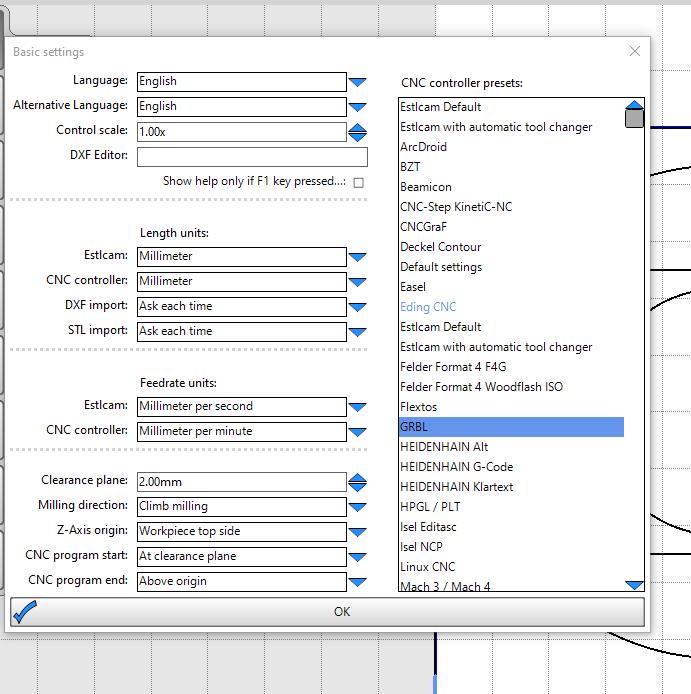Close the Basic settings dialog
Image resolution: width=691 pixels, height=694 pixels.
pyautogui.click(x=634, y=51)
